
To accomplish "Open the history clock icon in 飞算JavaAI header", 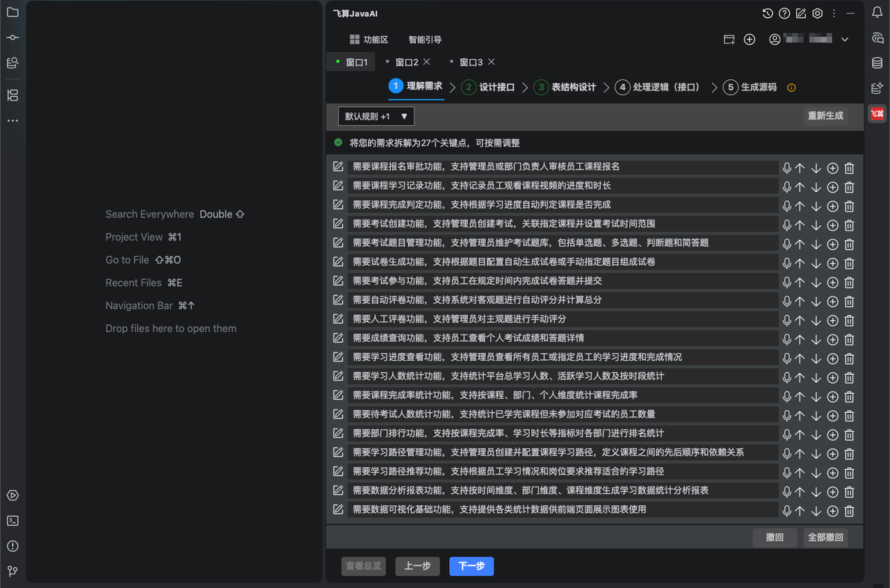I will [x=768, y=13].
